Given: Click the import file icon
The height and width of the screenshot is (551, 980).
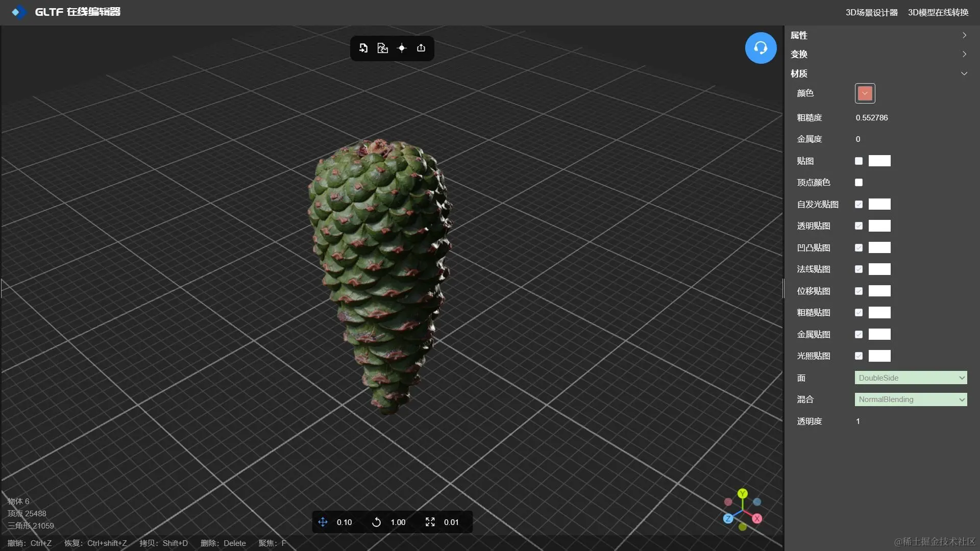Looking at the screenshot, I should coord(363,48).
